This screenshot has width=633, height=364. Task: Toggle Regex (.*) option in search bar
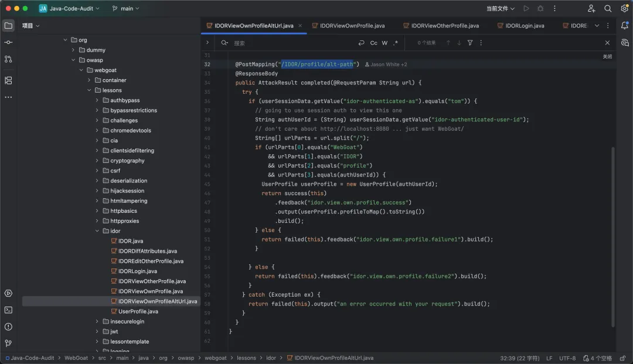396,43
